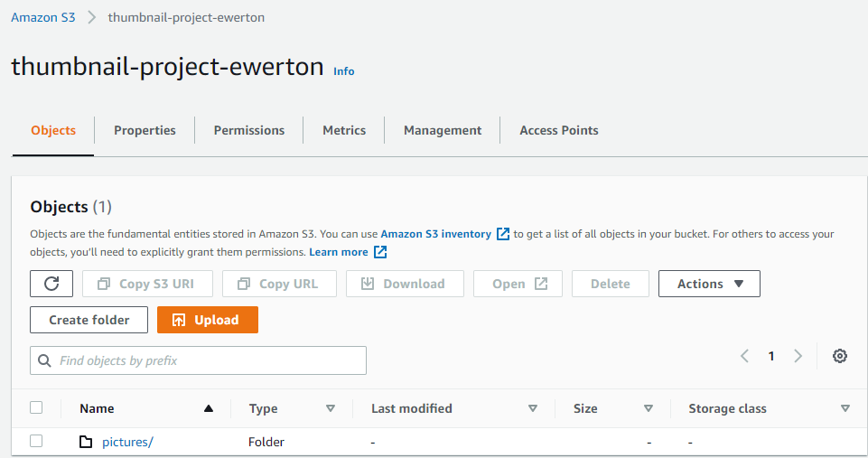Open the Learn more link
The height and width of the screenshot is (458, 868).
point(338,252)
